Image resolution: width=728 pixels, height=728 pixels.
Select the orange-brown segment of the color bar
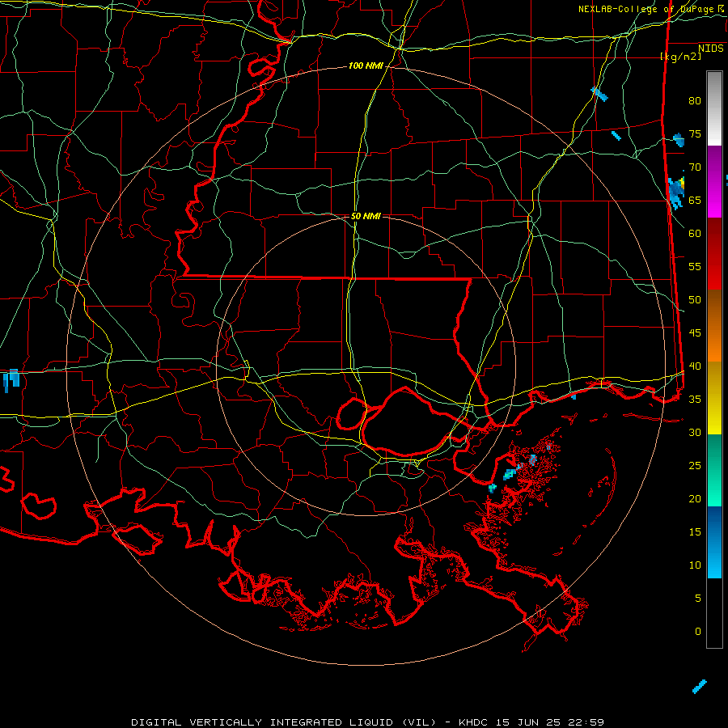(x=714, y=326)
